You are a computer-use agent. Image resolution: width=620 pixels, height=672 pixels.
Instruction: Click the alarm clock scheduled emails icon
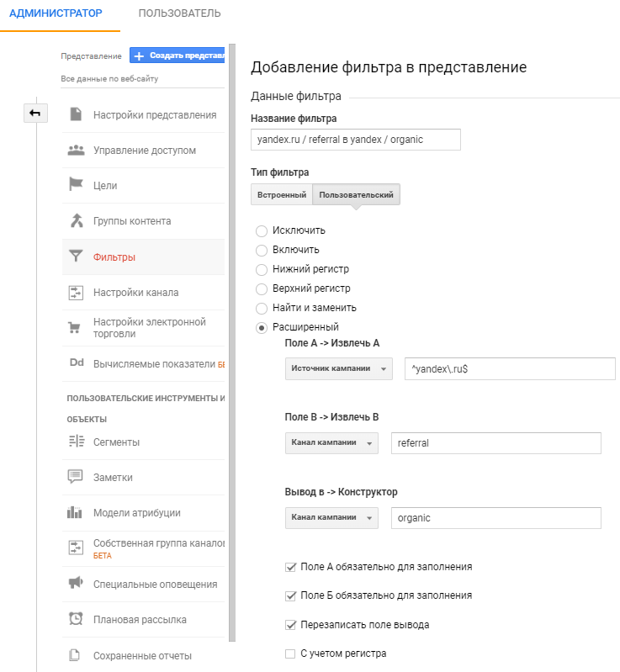coord(76,618)
